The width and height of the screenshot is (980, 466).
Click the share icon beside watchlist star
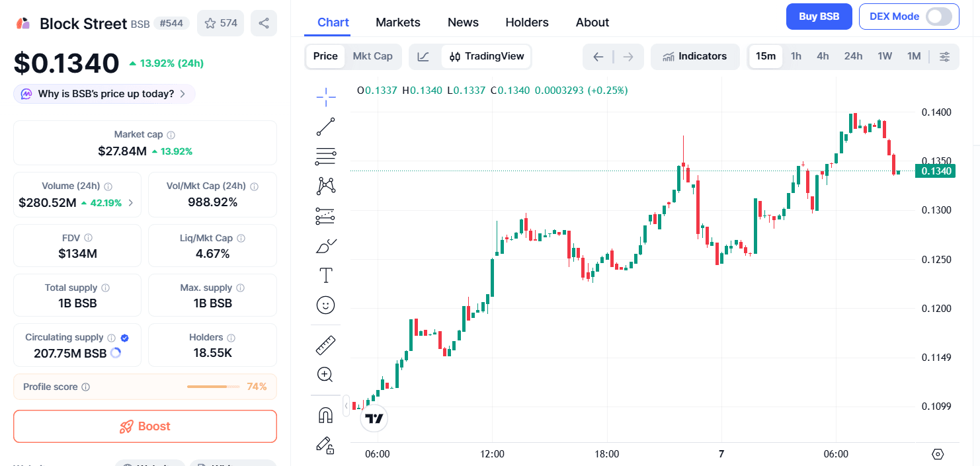264,23
